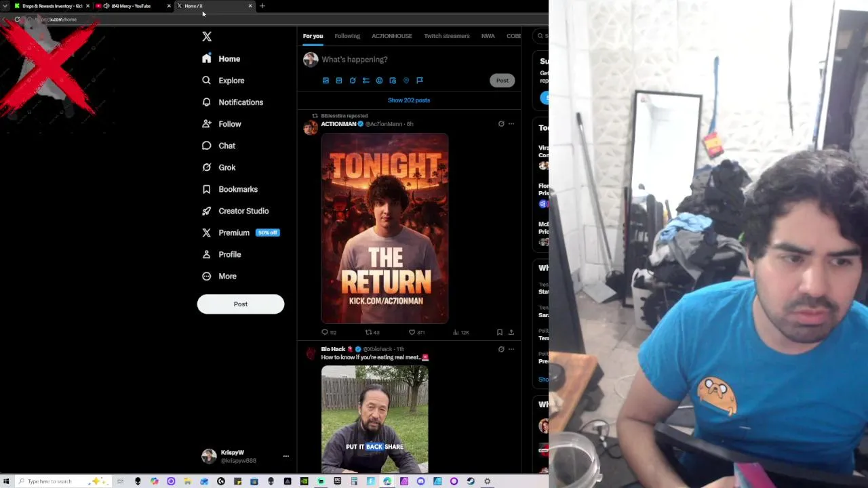The image size is (868, 488).
Task: Switch to the AC7IONHOUSE tab
Action: [x=392, y=36]
